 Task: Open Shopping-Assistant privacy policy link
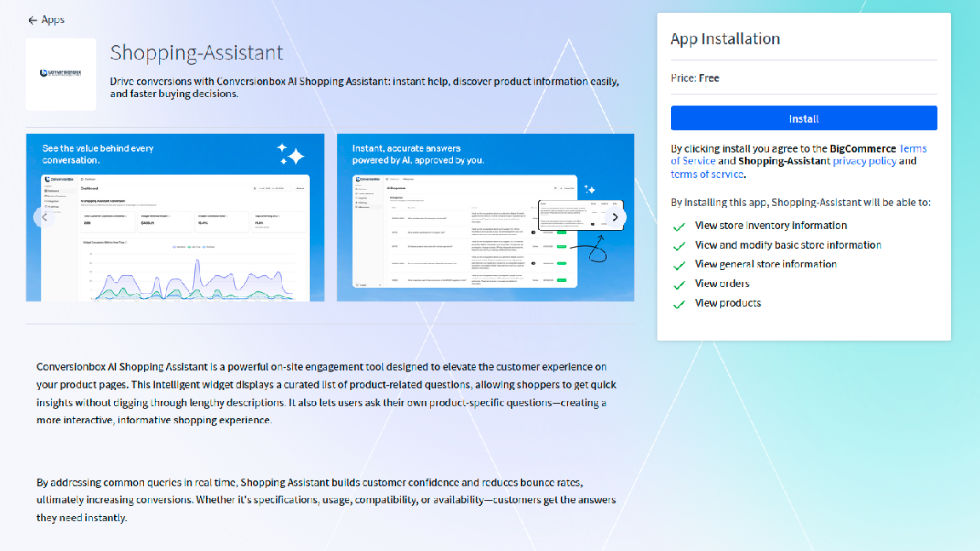coord(864,161)
